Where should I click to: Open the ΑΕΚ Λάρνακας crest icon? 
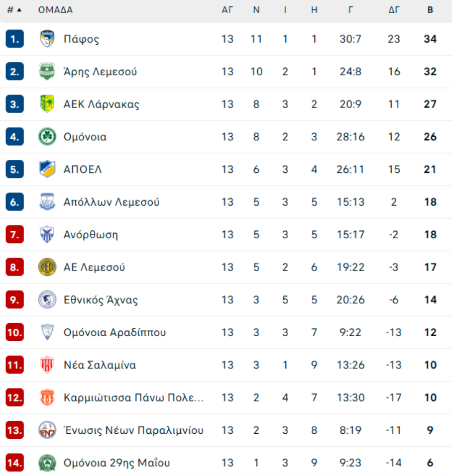click(47, 104)
